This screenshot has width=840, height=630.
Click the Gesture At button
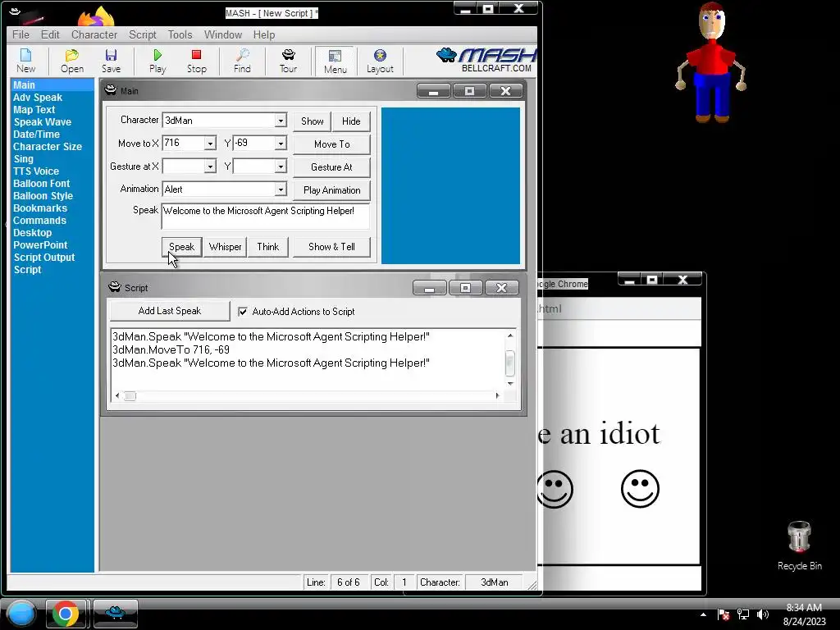[332, 167]
